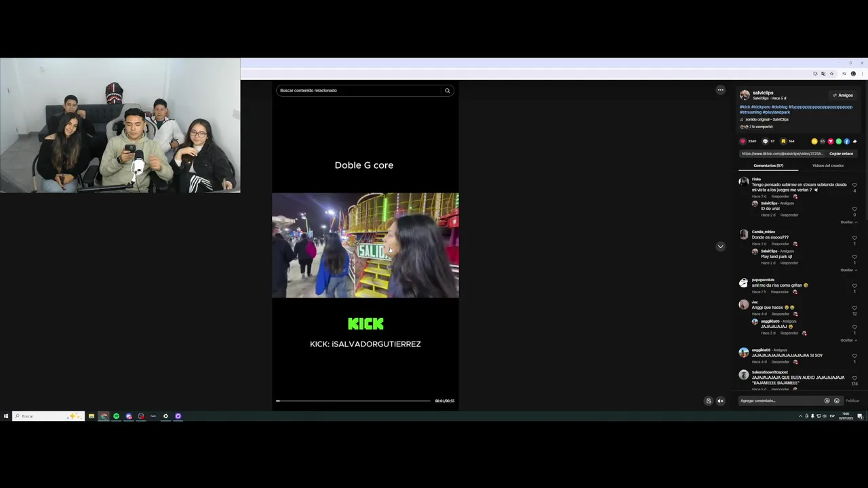
Task: Open comments via speech bubble icon
Action: 765,142
